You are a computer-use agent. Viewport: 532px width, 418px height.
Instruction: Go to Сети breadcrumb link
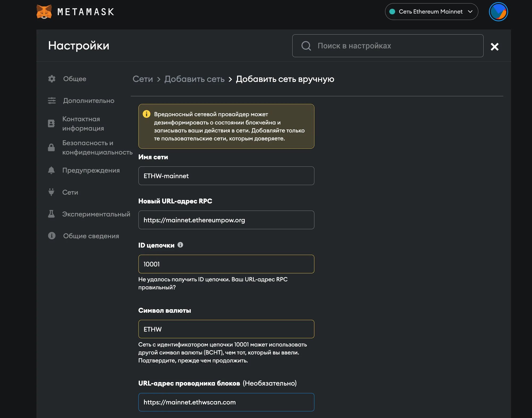coord(143,79)
